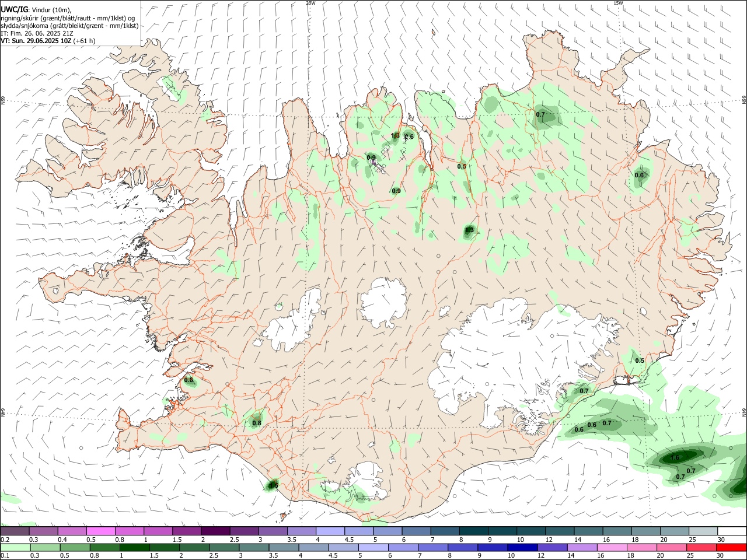Click the 1.6 rain value off the southeast coast
Image resolution: width=747 pixels, height=560 pixels.
(x=675, y=458)
